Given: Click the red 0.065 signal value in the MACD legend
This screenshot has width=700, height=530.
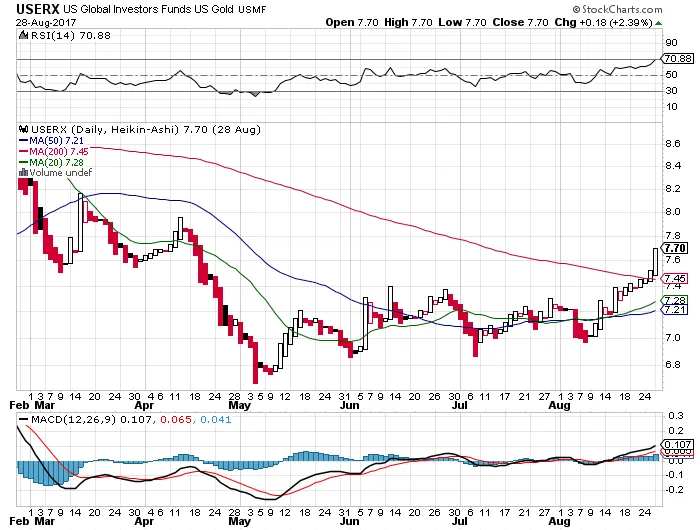Looking at the screenshot, I should point(176,420).
